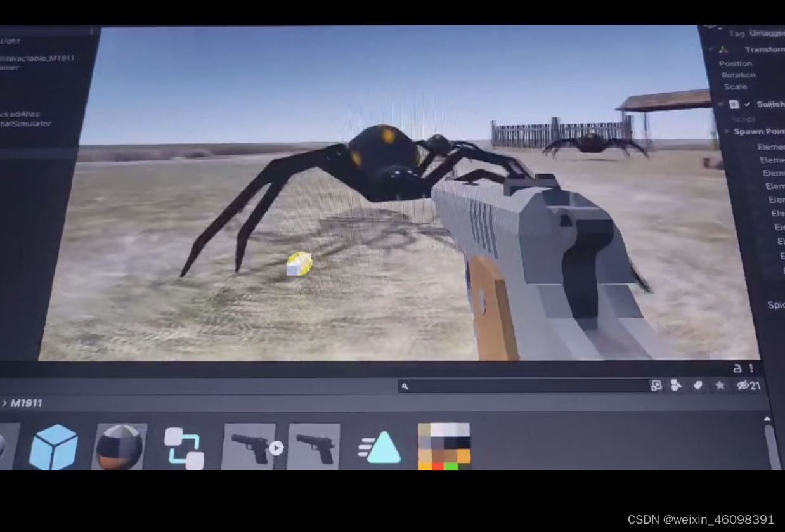Viewport: 785px width, 532px height.
Task: Click the Rotation label in Transform
Action: (738, 75)
